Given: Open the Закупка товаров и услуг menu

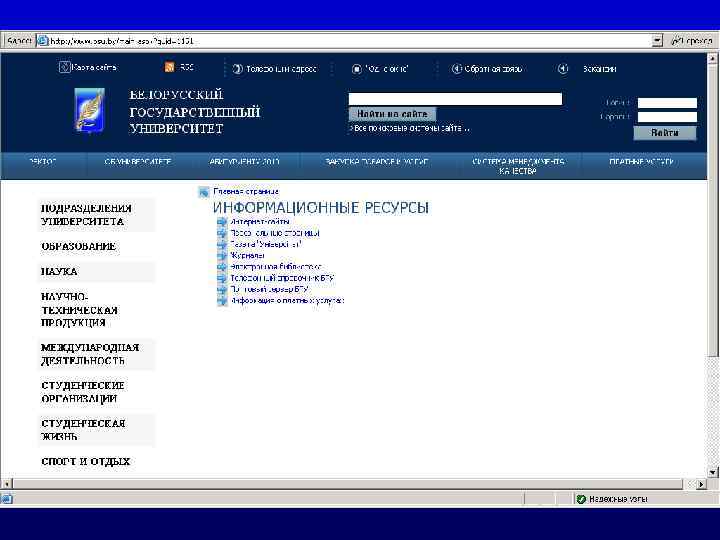Looking at the screenshot, I should click(377, 162).
